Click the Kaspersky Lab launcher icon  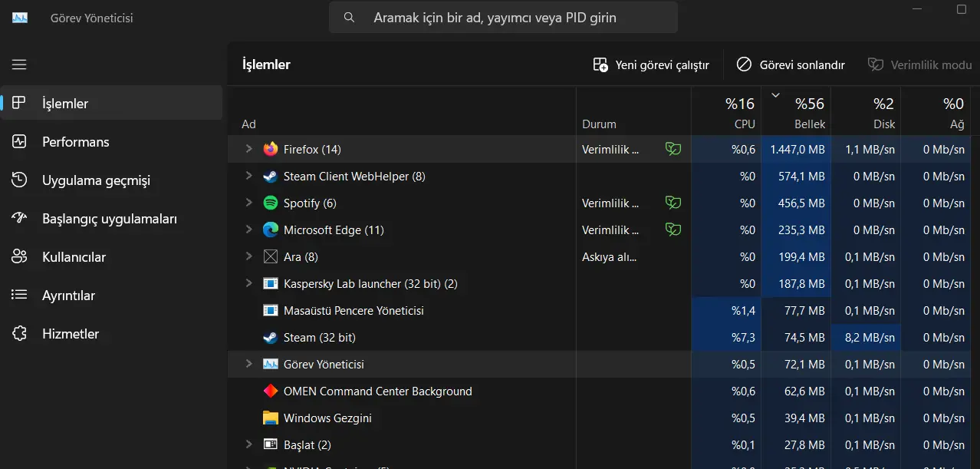point(270,284)
